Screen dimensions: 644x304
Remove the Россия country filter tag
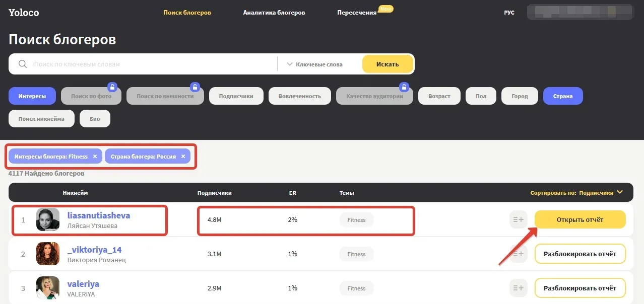point(183,157)
